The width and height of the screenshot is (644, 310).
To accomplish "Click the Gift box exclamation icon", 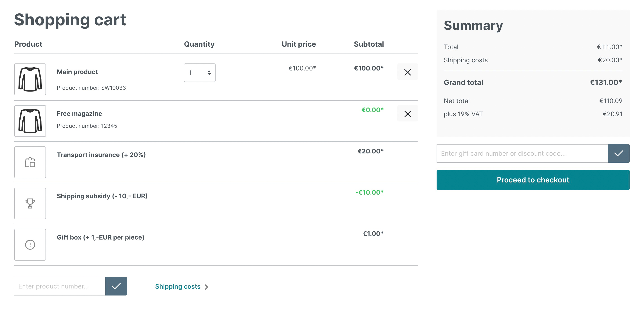I will (30, 245).
